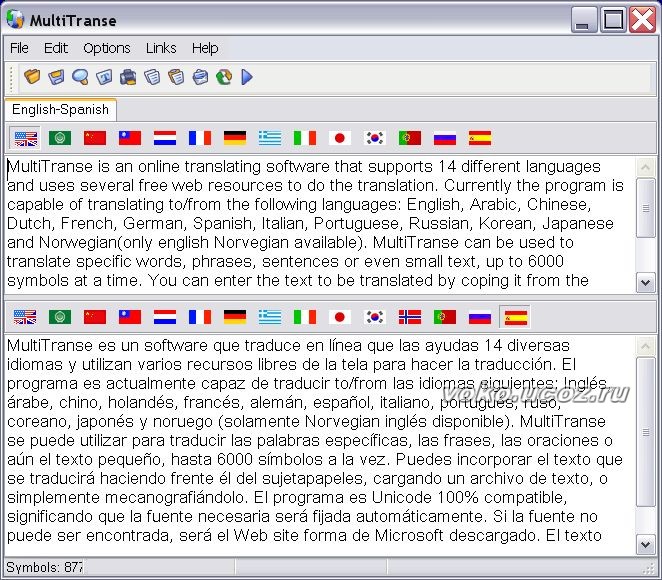Save using the floppy disk toolbar icon

tap(56, 77)
